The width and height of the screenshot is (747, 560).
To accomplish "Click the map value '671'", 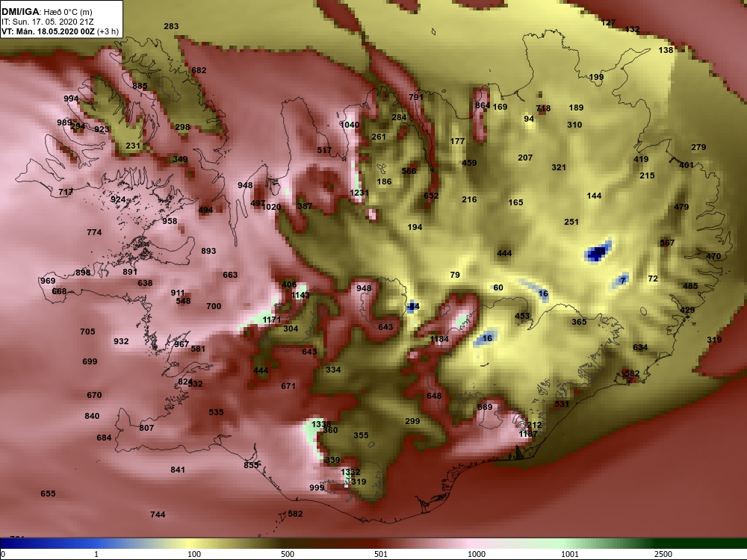I will click(288, 386).
